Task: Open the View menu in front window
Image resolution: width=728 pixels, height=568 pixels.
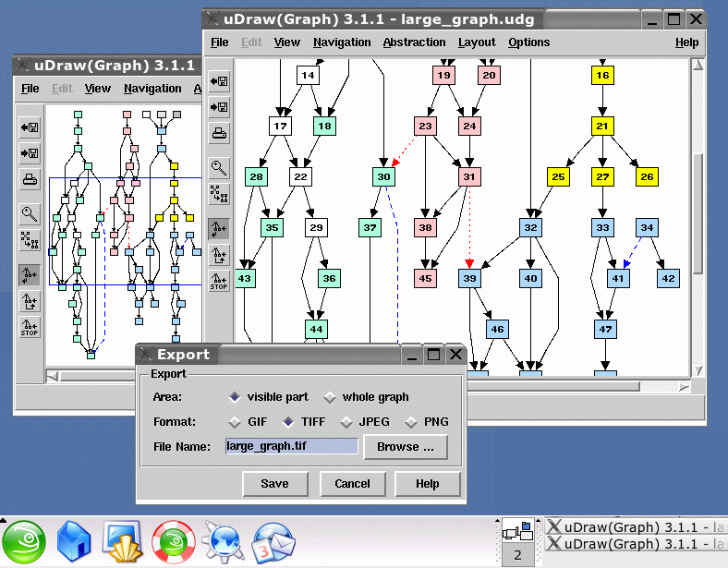Action: (286, 42)
